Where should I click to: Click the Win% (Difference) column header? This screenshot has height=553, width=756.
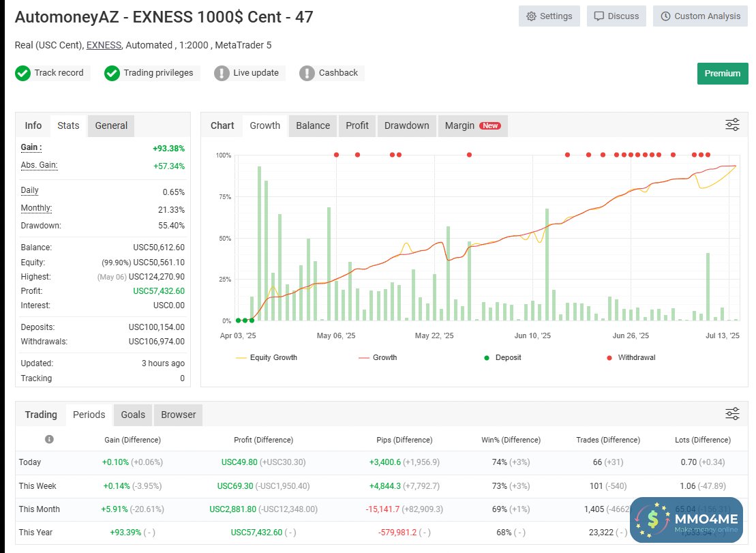tap(511, 440)
